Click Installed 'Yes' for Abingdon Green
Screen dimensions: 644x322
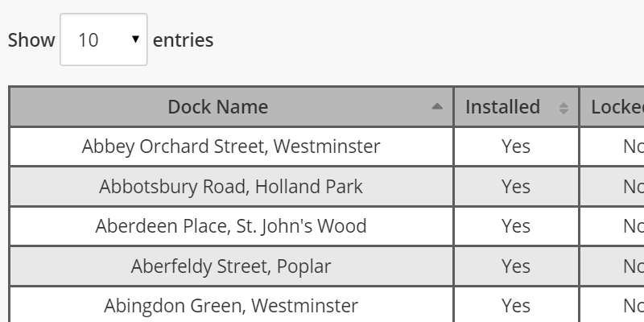516,306
